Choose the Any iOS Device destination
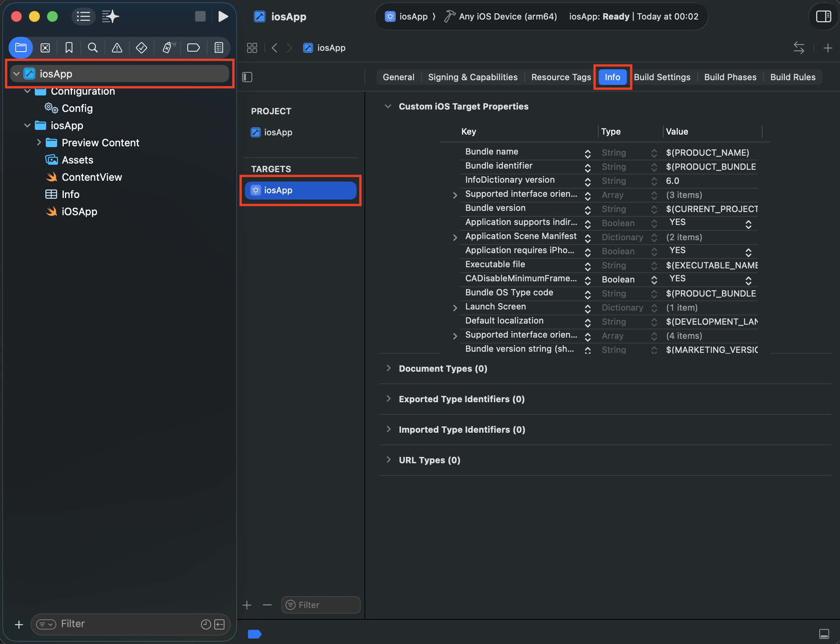840x644 pixels. tap(501, 16)
